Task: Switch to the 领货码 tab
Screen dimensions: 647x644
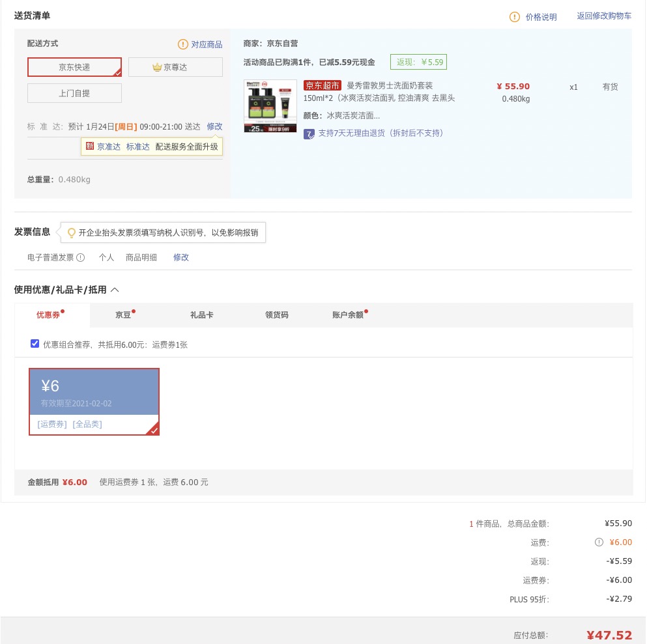Action: coord(276,315)
